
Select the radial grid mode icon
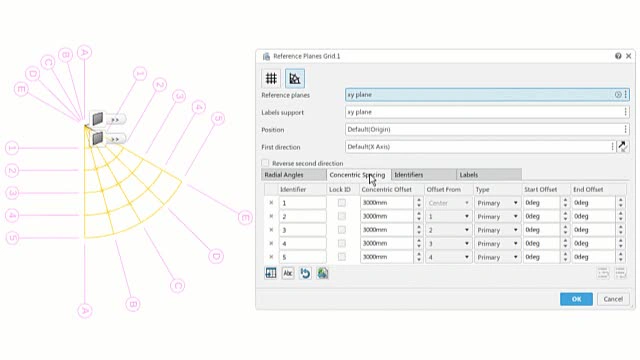click(295, 78)
